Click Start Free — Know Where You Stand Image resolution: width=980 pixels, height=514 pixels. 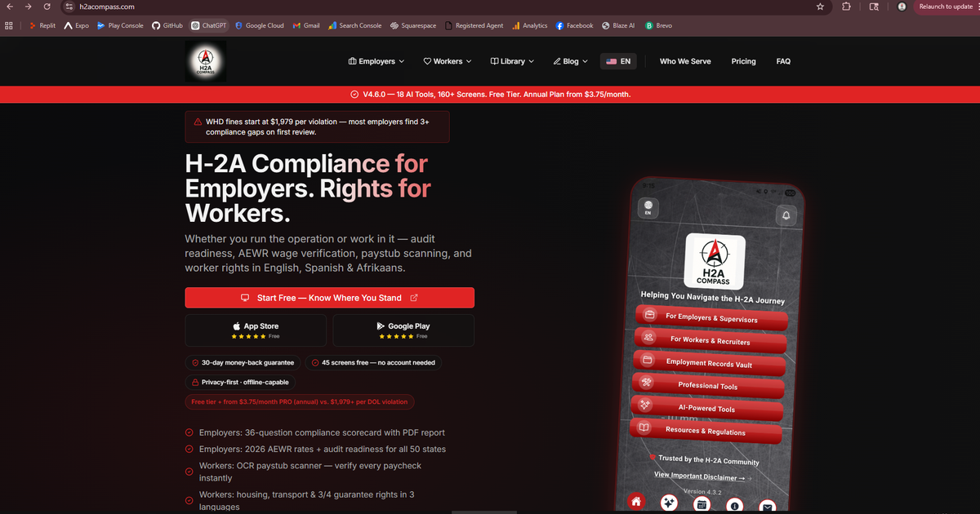329,298
